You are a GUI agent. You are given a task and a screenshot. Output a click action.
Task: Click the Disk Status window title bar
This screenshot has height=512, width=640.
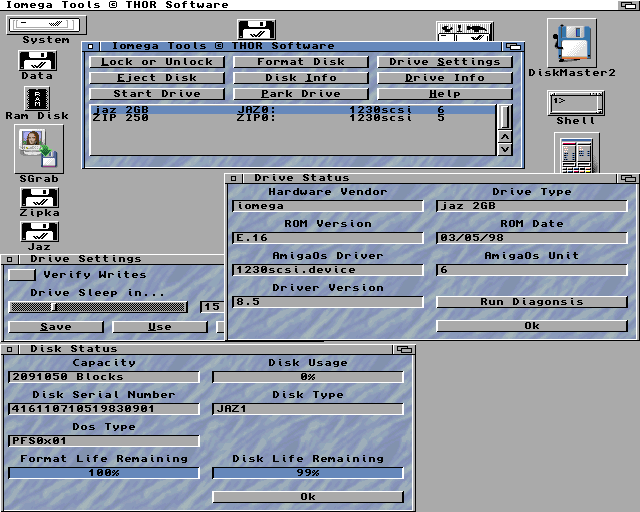tap(204, 349)
